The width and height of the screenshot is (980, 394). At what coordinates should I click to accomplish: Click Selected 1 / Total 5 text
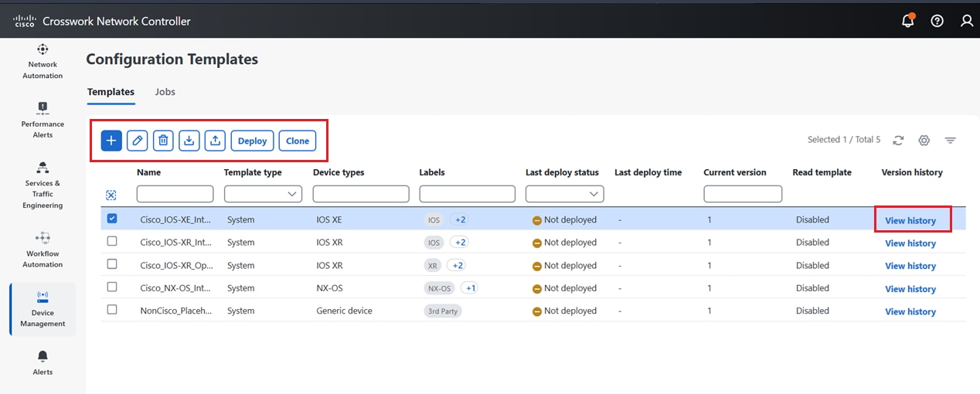(x=844, y=140)
